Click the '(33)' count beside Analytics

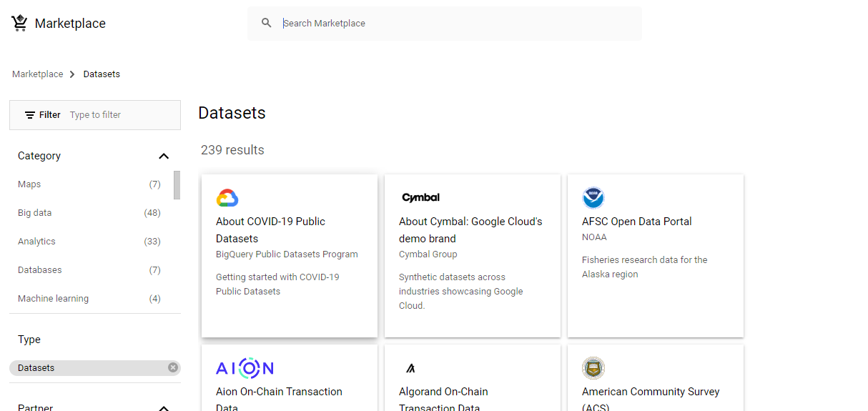coord(152,242)
